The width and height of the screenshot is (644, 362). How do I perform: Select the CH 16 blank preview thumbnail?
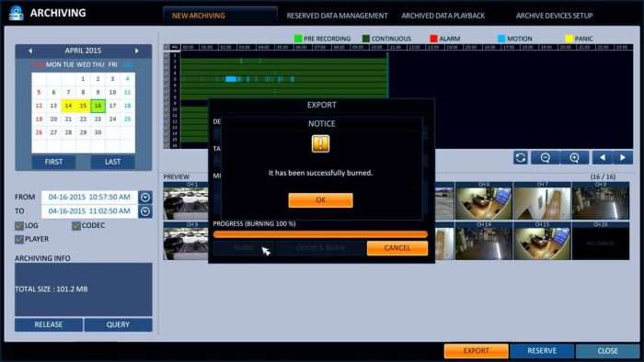(601, 241)
